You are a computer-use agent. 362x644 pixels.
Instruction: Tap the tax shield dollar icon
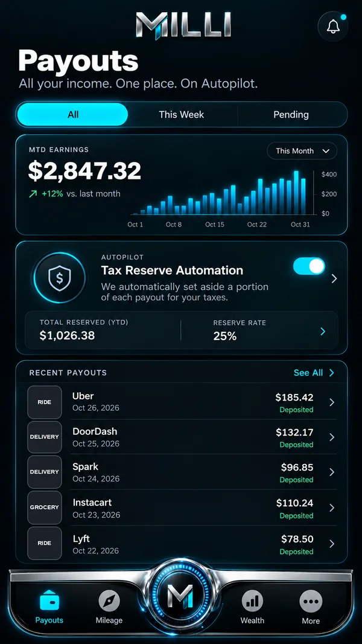(x=60, y=278)
